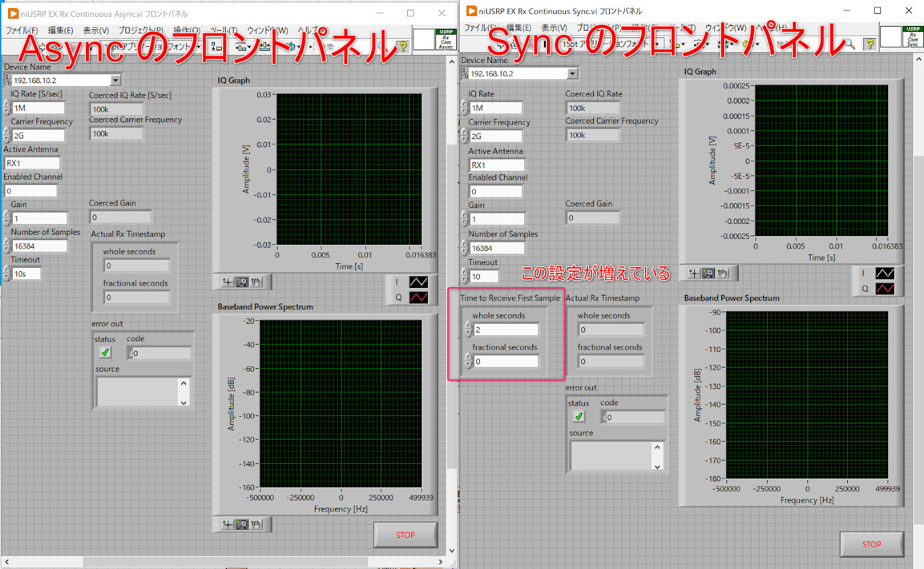
Task: Click the search magnifier in Sync toolbar
Action: coord(850,43)
